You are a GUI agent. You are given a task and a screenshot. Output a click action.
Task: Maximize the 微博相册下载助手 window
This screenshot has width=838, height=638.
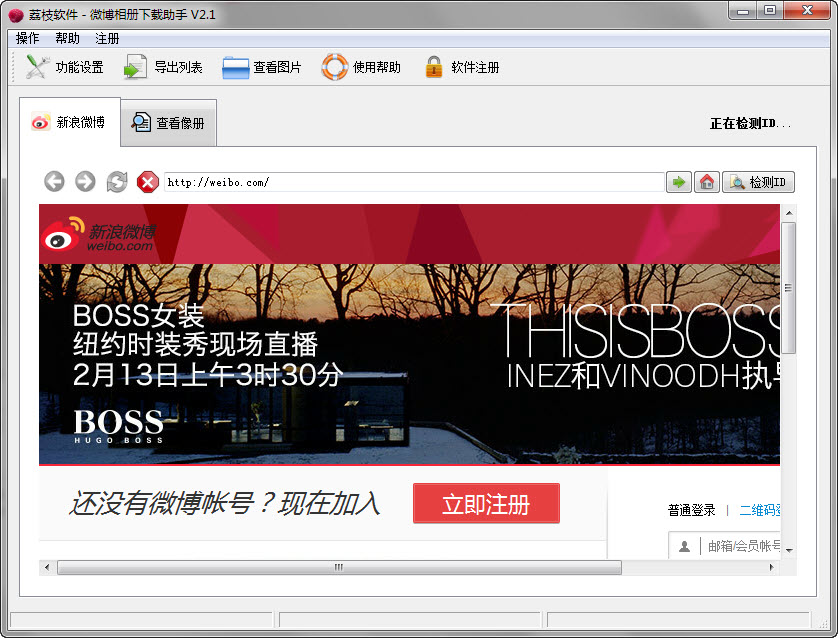(x=770, y=10)
